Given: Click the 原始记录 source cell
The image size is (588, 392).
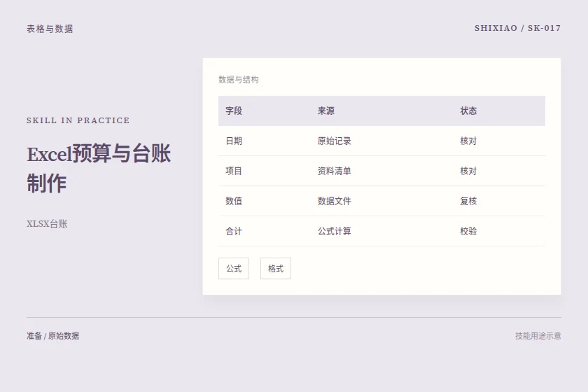Looking at the screenshot, I should [x=334, y=141].
